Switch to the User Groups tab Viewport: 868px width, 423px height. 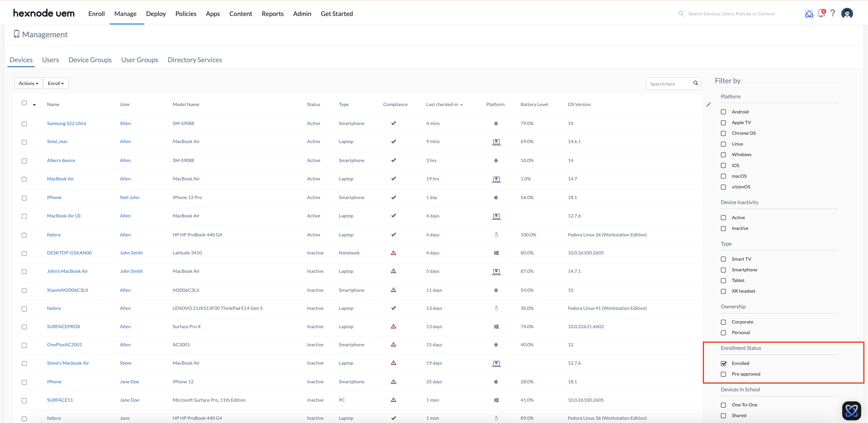[139, 60]
